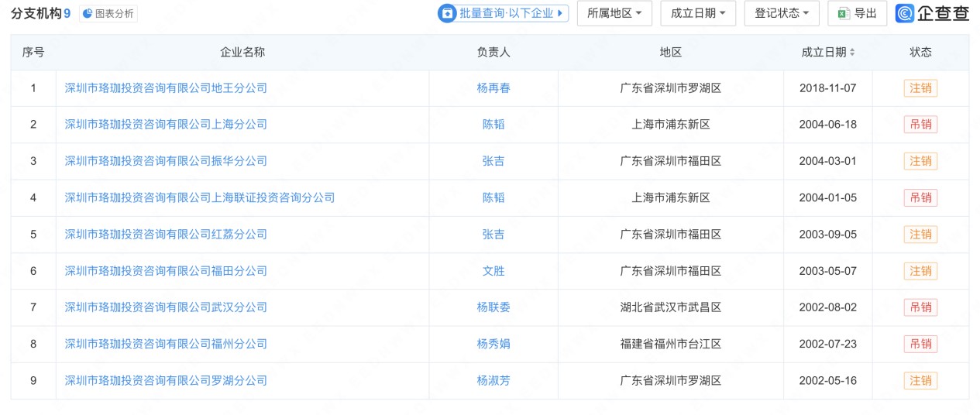980x415 pixels.
Task: Click the 企查查 logo
Action: tap(932, 13)
